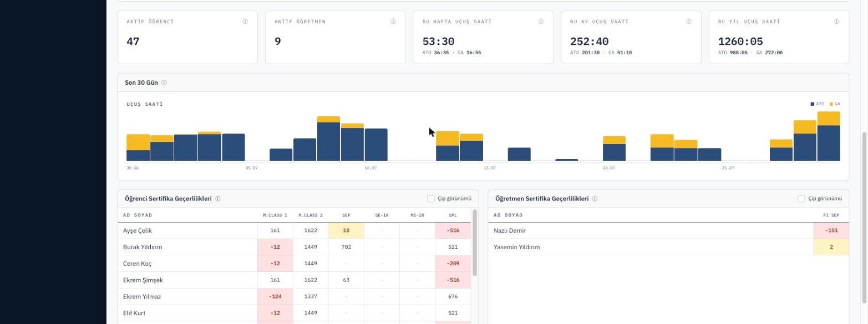Click info icon on Aktif Öğretmen card
Screen dimensions: 868x324
pyautogui.click(x=393, y=22)
